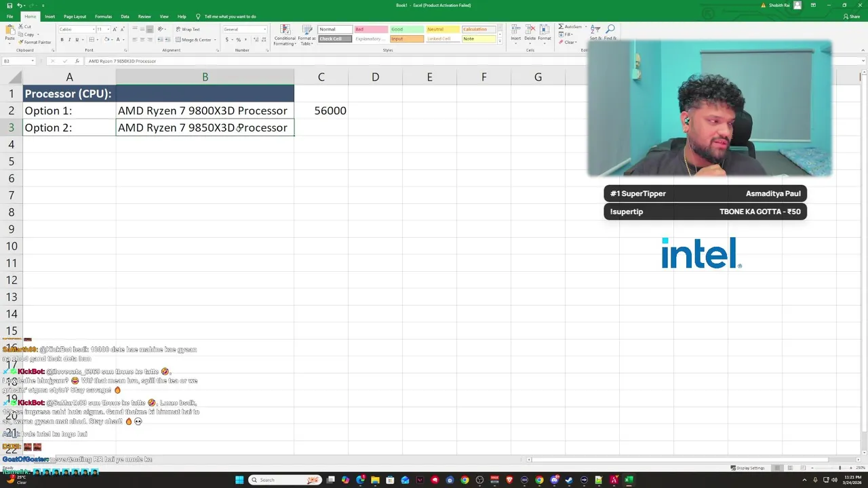Expand Merge & Center dropdown arrow
Image resolution: width=868 pixels, height=488 pixels.
pyautogui.click(x=215, y=39)
